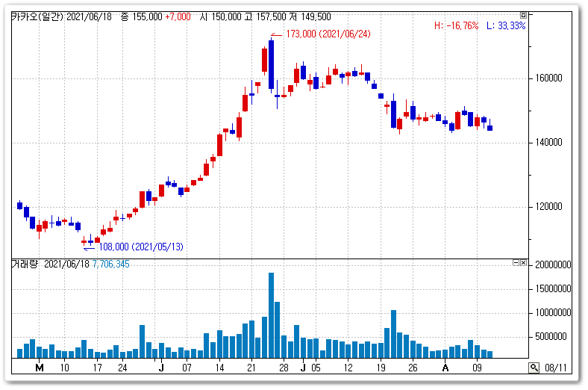The width and height of the screenshot is (588, 390).
Task: Close the volume (거래량) pane
Action: click(523, 263)
